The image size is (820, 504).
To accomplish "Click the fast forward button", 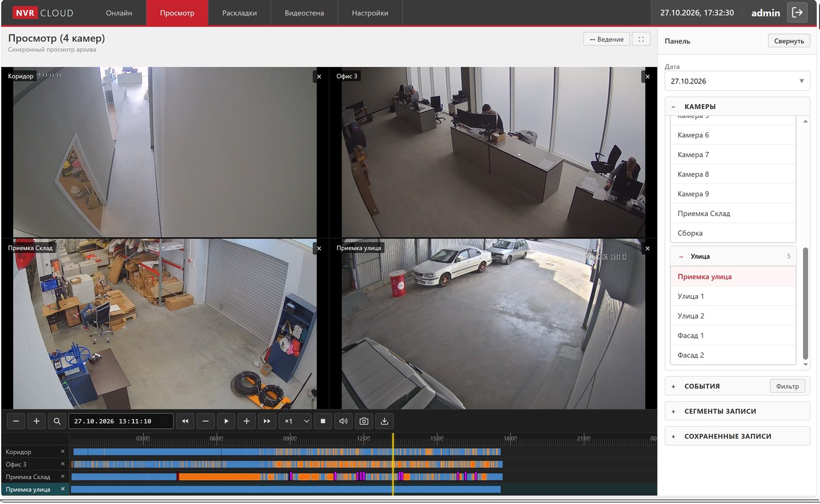I will pyautogui.click(x=267, y=421).
